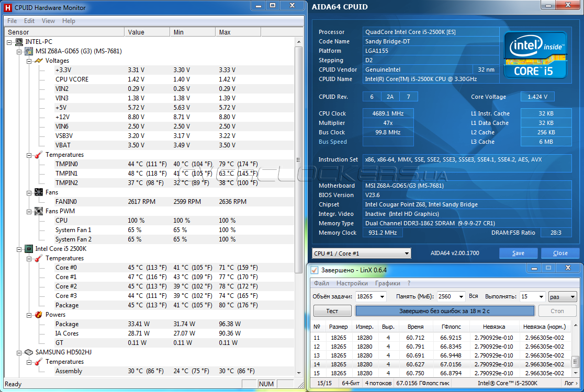Click the Вся memory button in LinX
Screen dimensions: 584x392
[474, 296]
